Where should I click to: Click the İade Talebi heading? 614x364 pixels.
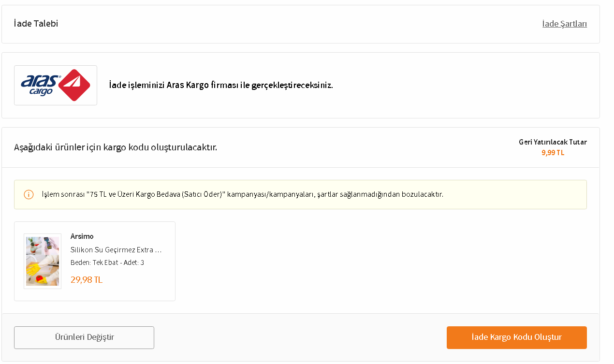[x=36, y=24]
